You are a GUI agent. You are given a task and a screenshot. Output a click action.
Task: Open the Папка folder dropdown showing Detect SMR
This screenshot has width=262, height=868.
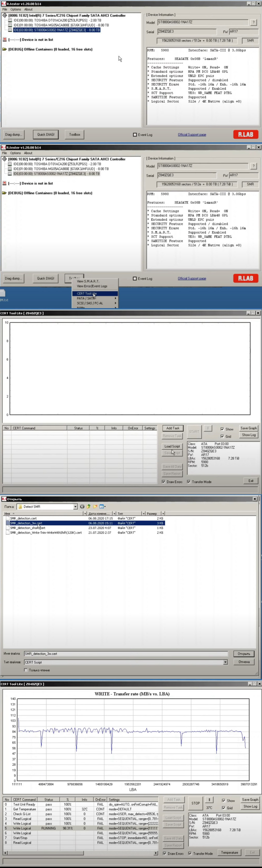click(75, 507)
